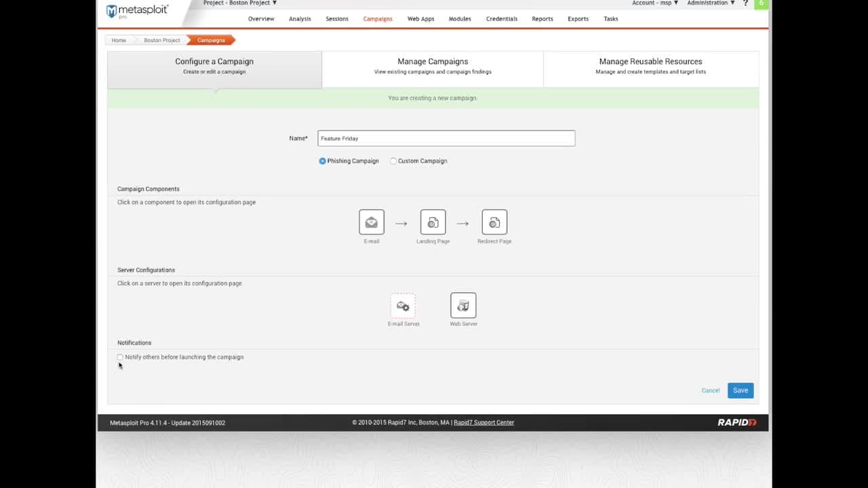Open the Rapid7 Support Center link
This screenshot has height=488, width=868.
click(x=484, y=423)
